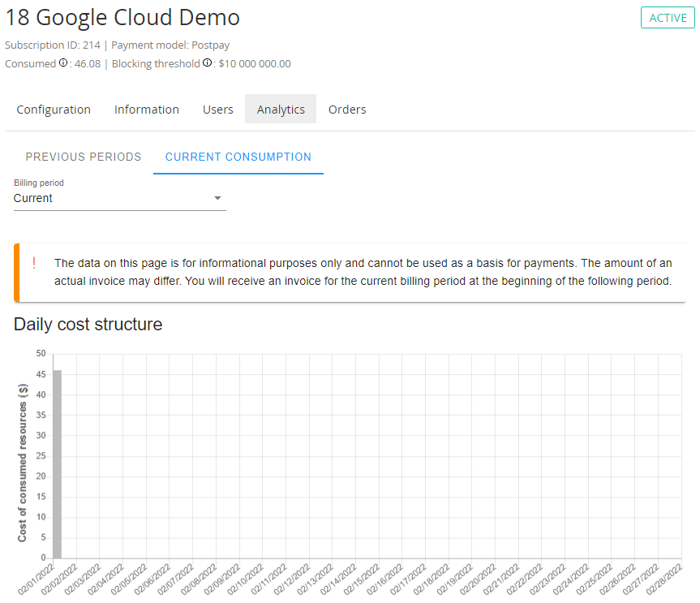Click the orange exclamation warning icon
The image size is (700, 603).
tap(34, 263)
